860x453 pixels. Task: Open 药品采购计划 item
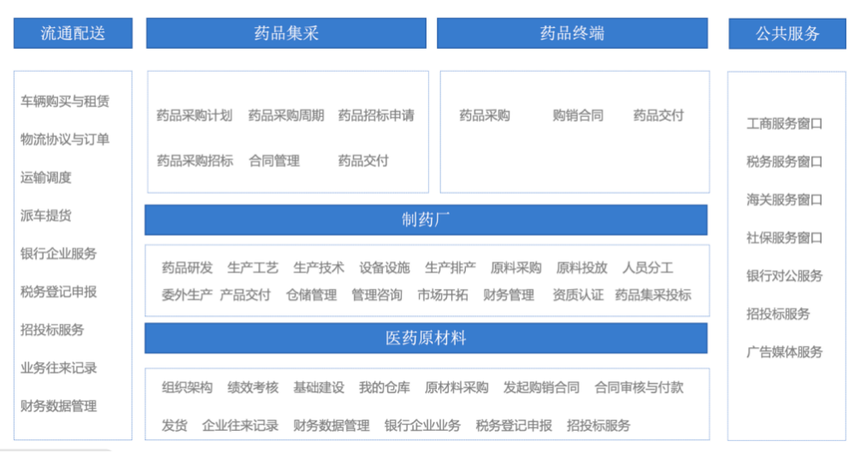(x=195, y=116)
